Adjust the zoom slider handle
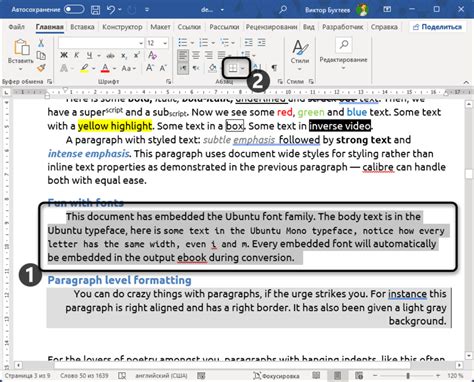This screenshot has height=382, width=474. click(x=408, y=376)
